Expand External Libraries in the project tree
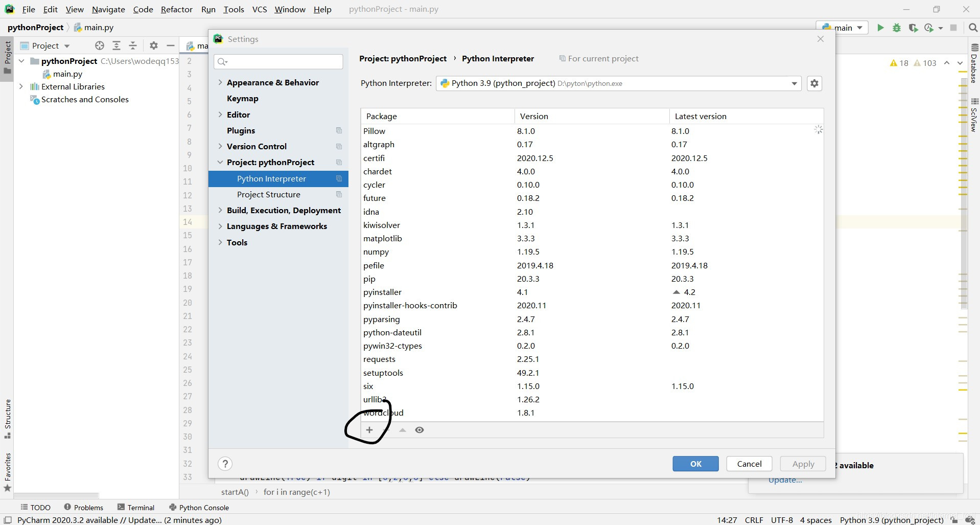This screenshot has width=980, height=525. [x=21, y=86]
